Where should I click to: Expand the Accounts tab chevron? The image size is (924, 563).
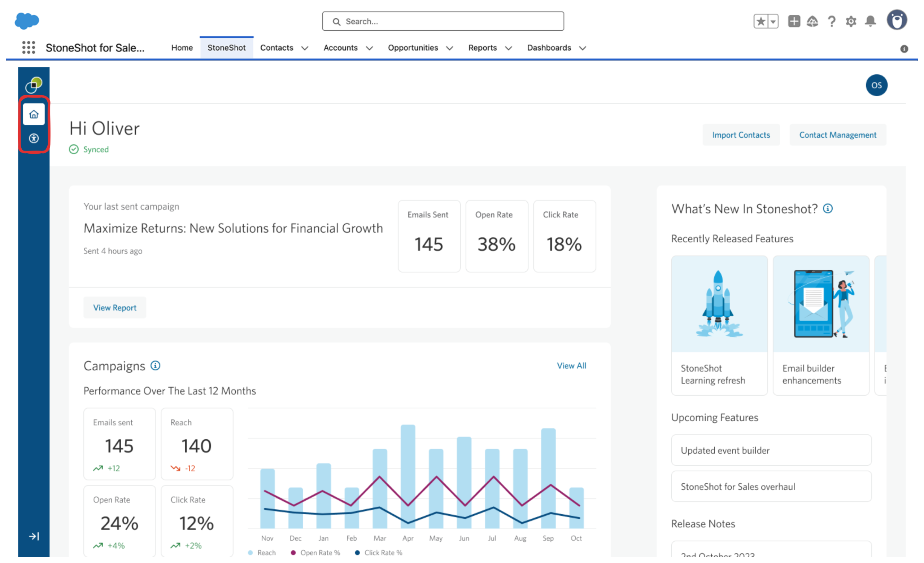click(369, 48)
